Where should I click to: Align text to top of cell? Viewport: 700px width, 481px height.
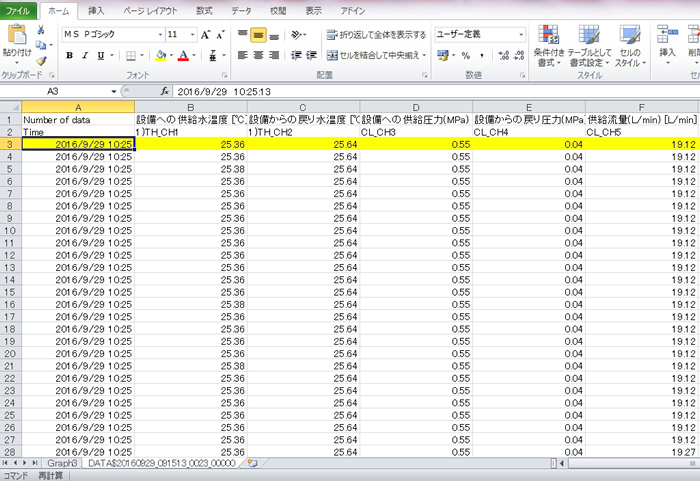click(242, 34)
